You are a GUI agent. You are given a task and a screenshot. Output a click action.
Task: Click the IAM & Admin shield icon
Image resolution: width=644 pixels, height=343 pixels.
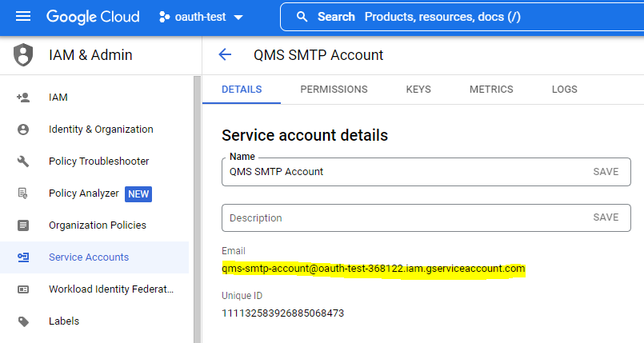(23, 54)
